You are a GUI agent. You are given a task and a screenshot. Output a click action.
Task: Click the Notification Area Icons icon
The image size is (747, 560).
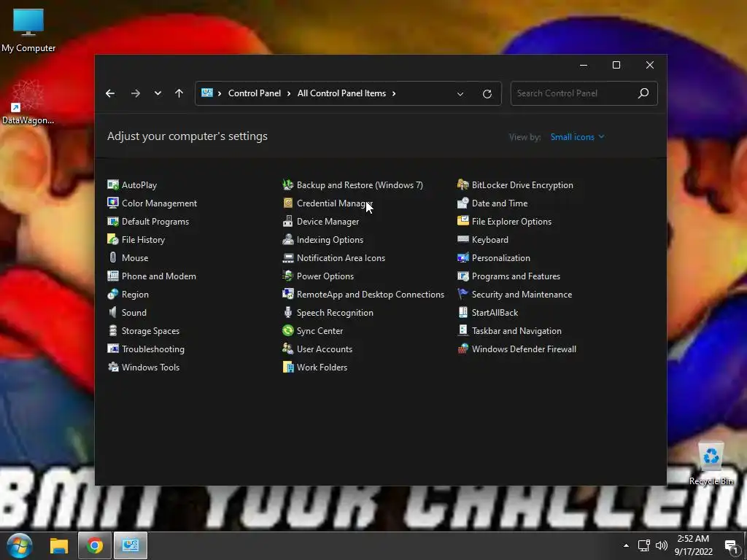[x=287, y=257]
